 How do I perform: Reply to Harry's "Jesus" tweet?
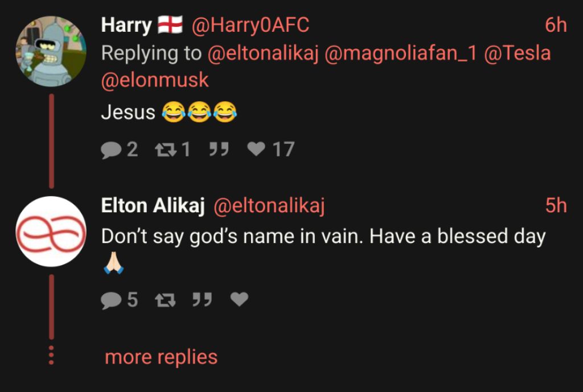click(x=111, y=150)
